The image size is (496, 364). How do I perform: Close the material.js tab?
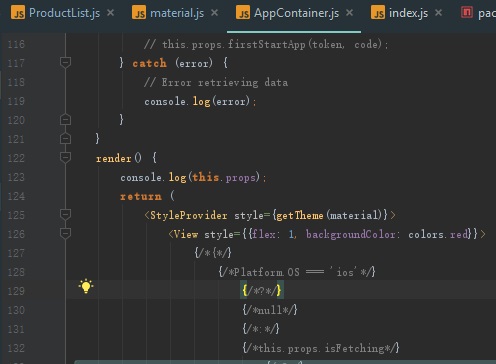pos(215,13)
